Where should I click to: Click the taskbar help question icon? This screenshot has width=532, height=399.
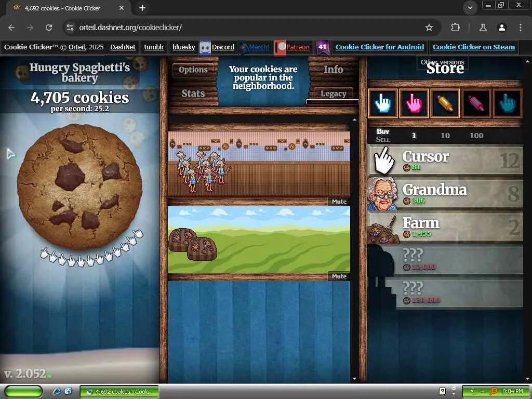[x=443, y=391]
